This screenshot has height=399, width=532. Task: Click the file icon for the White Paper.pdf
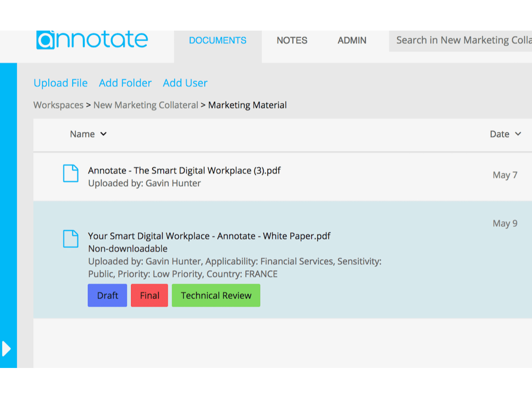tap(70, 239)
